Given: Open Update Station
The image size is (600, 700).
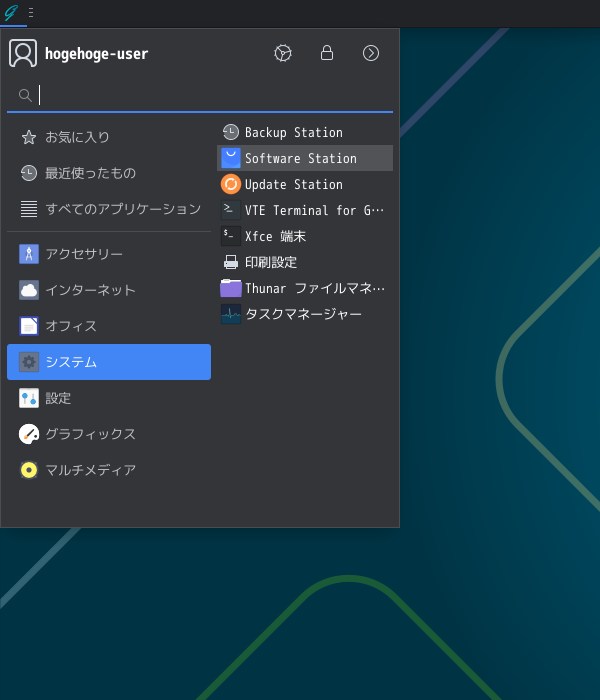Looking at the screenshot, I should pos(305,184).
